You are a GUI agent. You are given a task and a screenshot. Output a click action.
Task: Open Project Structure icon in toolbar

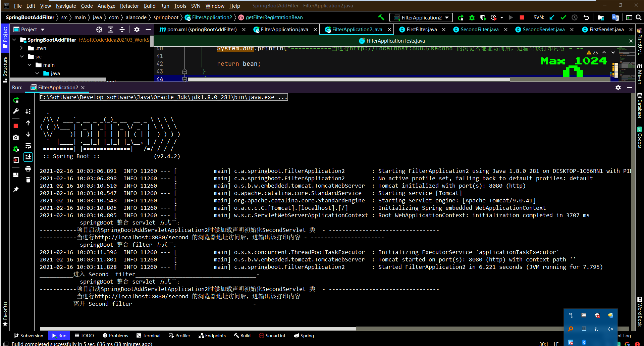pos(601,17)
